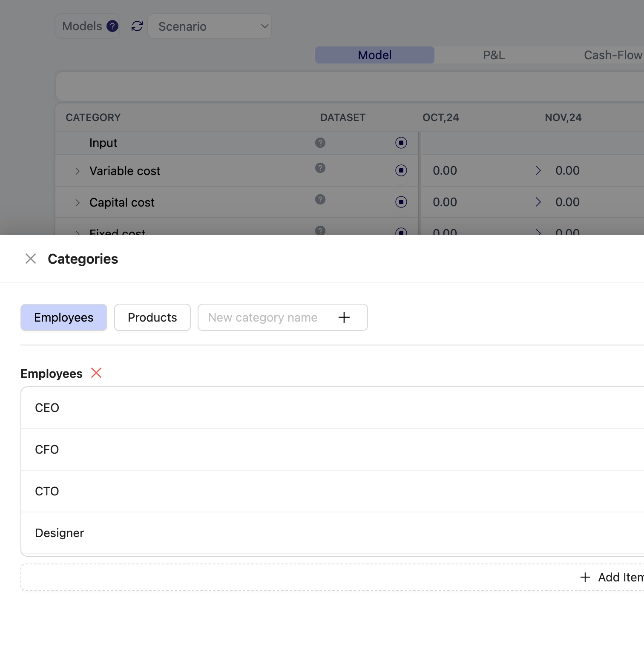Click the Capital cost Oct,24 arrow chevron
Viewport: 644px width, 650px height.
538,202
